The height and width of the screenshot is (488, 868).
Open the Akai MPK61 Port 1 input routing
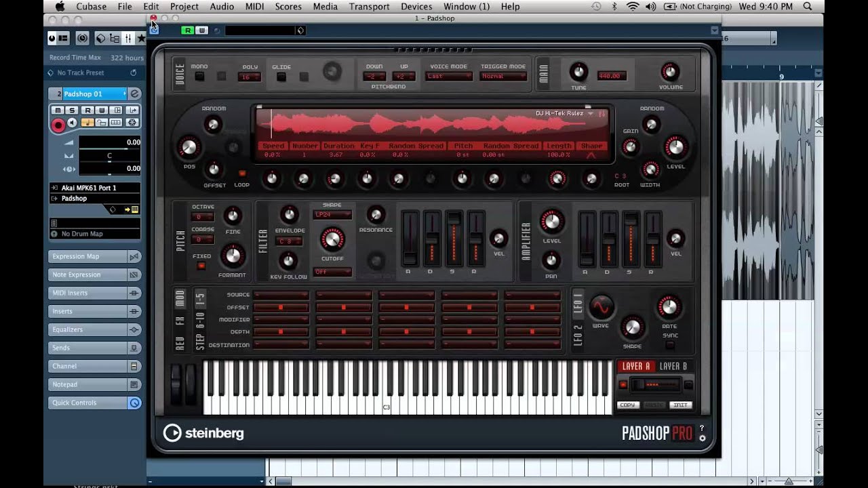tap(95, 188)
